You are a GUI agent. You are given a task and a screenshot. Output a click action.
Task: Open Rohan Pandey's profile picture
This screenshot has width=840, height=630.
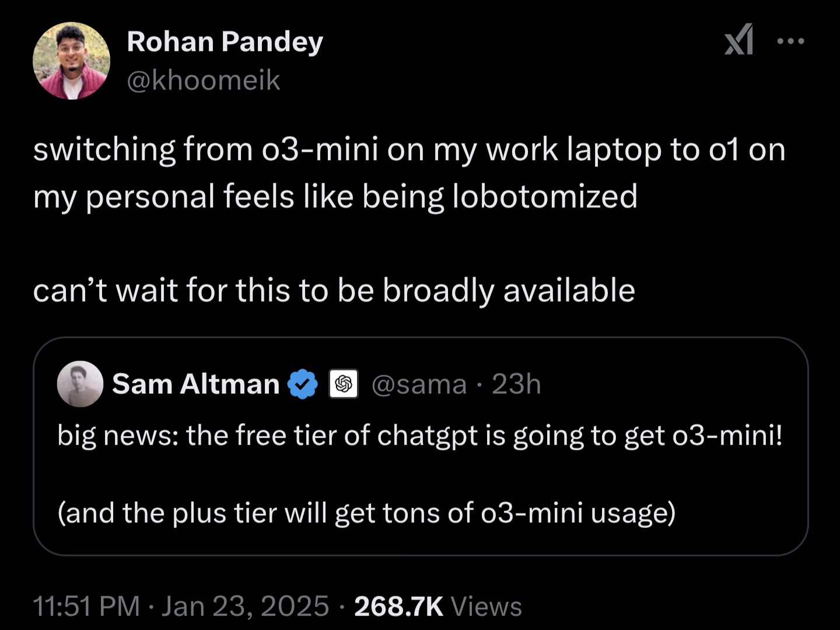point(71,61)
